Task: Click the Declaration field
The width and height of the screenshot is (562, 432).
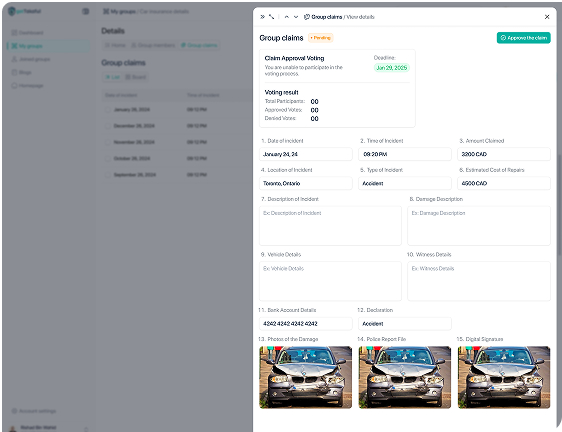Action: pos(405,323)
